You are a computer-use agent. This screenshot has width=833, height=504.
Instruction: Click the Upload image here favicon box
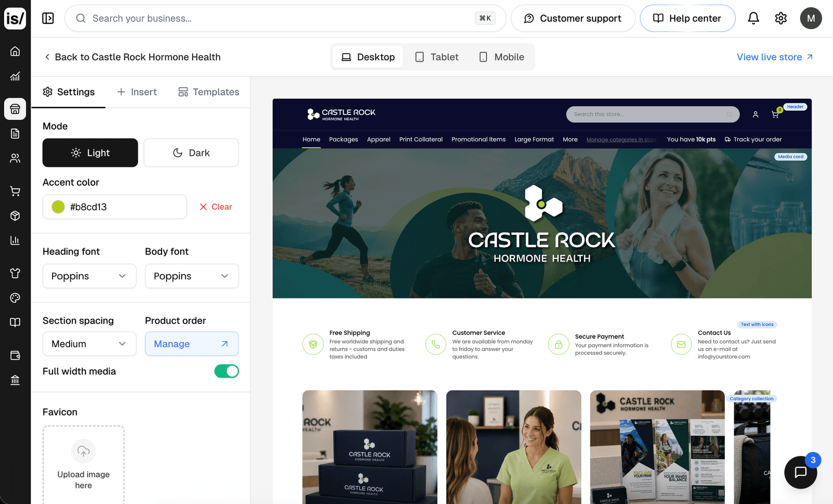pos(83,464)
